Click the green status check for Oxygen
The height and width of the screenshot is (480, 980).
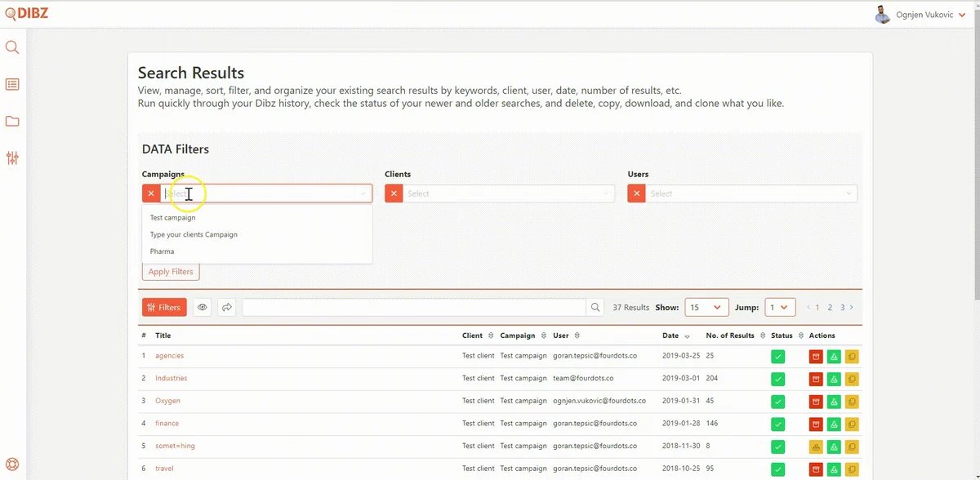(x=778, y=402)
